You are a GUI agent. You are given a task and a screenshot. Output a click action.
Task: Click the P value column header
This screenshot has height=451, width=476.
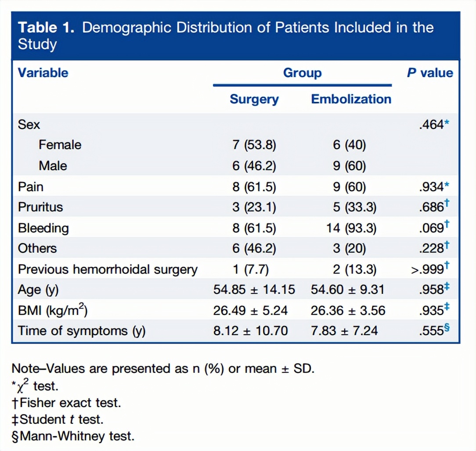click(429, 72)
